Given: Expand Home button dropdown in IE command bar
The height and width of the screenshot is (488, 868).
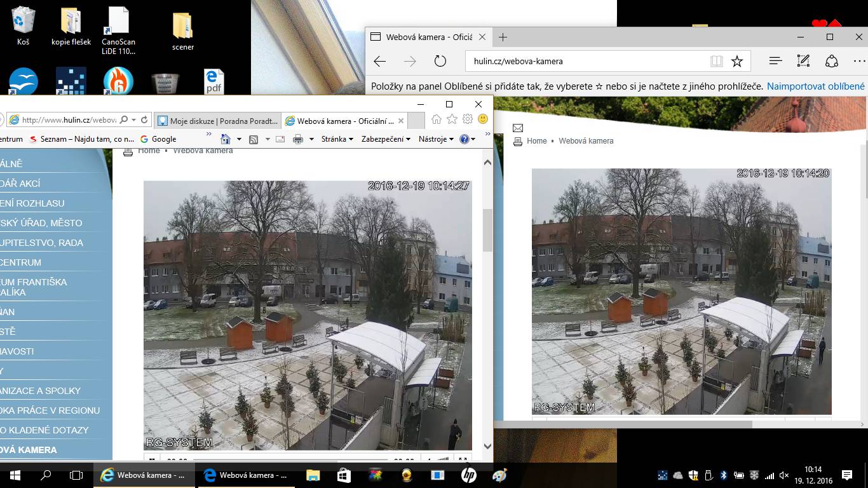Looking at the screenshot, I should [239, 139].
